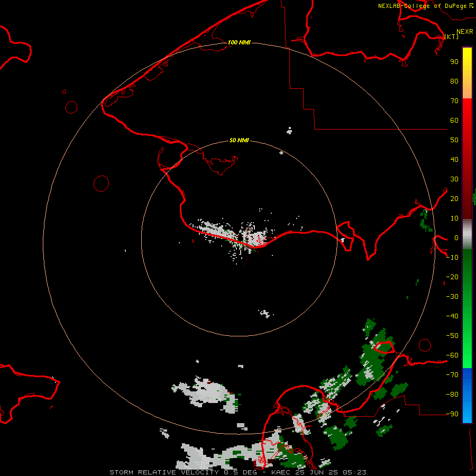This screenshot has height=476, width=476.
Task: Click the 90 value on velocity scale
Action: coord(454,62)
